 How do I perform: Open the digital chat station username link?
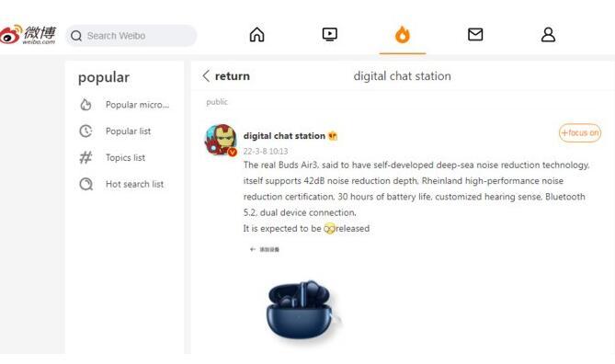point(284,136)
